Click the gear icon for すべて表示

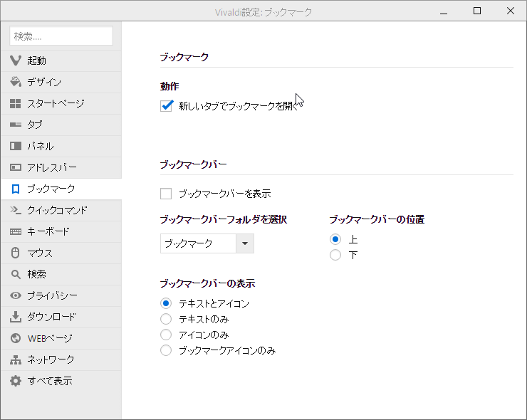[16, 381]
